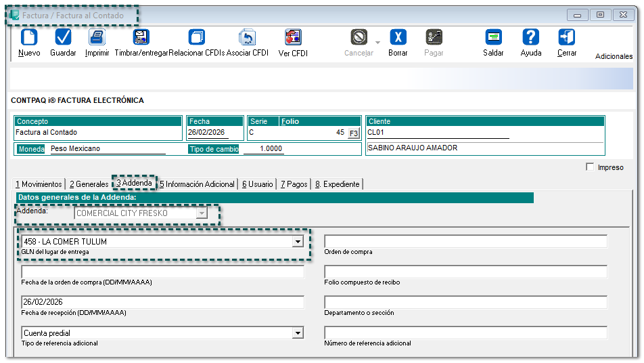Click the Adicionales link
Viewport: 644px width, 363px height.
tap(614, 57)
